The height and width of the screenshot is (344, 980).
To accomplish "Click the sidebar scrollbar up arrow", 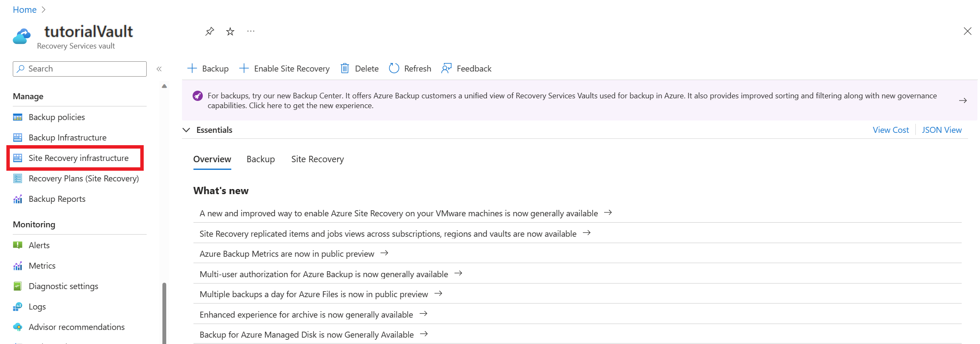I will [x=164, y=86].
